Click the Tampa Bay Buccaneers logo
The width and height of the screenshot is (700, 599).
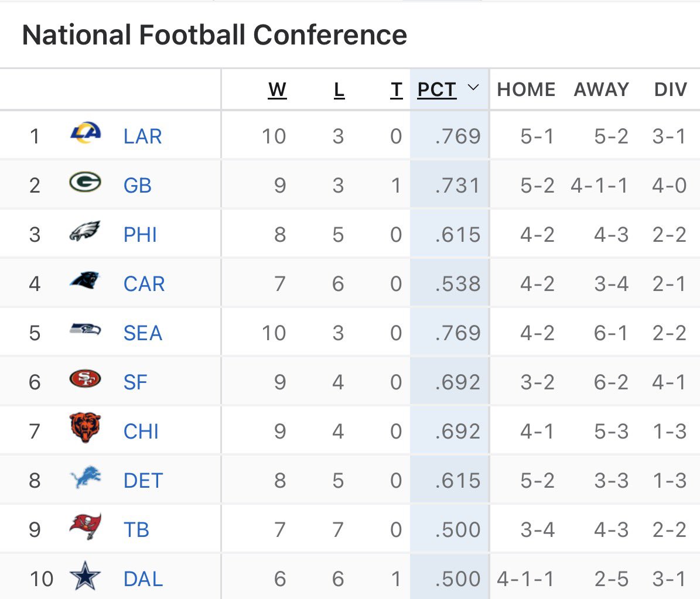[x=85, y=526]
